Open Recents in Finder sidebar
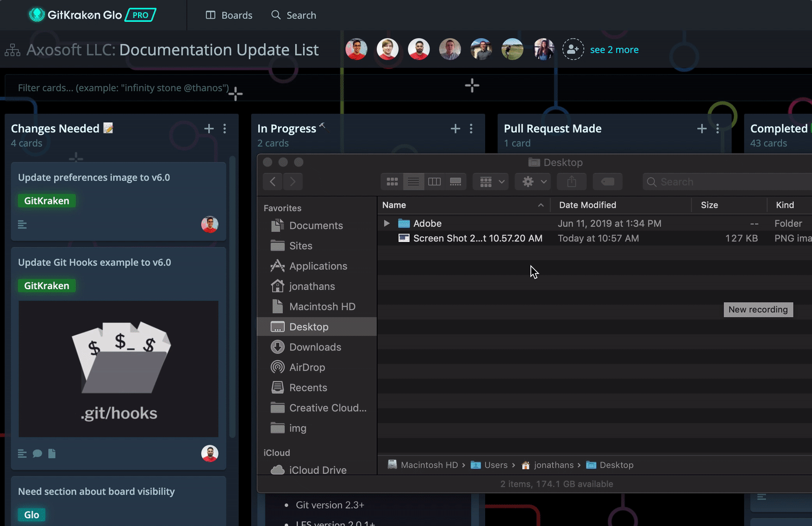This screenshot has width=812, height=526. tap(317, 388)
